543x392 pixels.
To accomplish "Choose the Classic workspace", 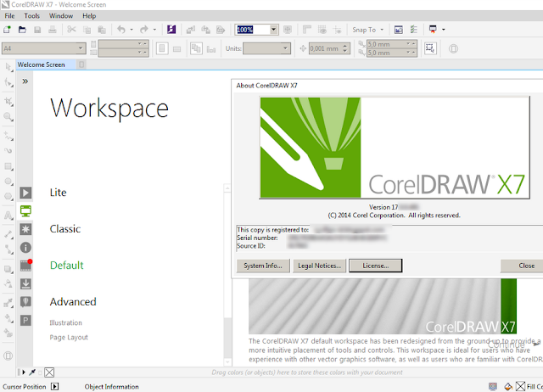I will [x=65, y=229].
